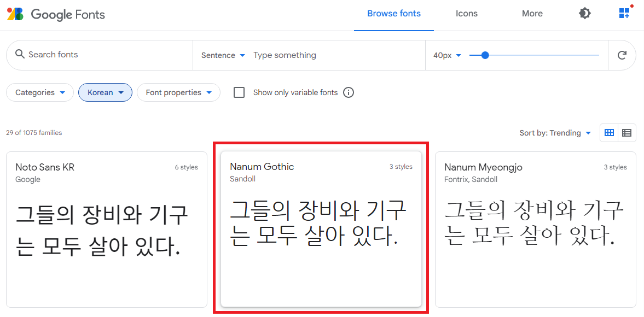Expand the Korean language filter

[x=105, y=92]
